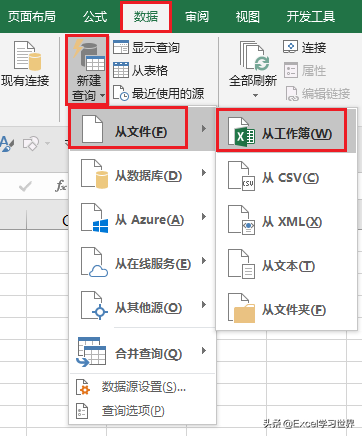The image size is (362, 436).
Task: Switch to the 公式 tab
Action: click(x=95, y=16)
